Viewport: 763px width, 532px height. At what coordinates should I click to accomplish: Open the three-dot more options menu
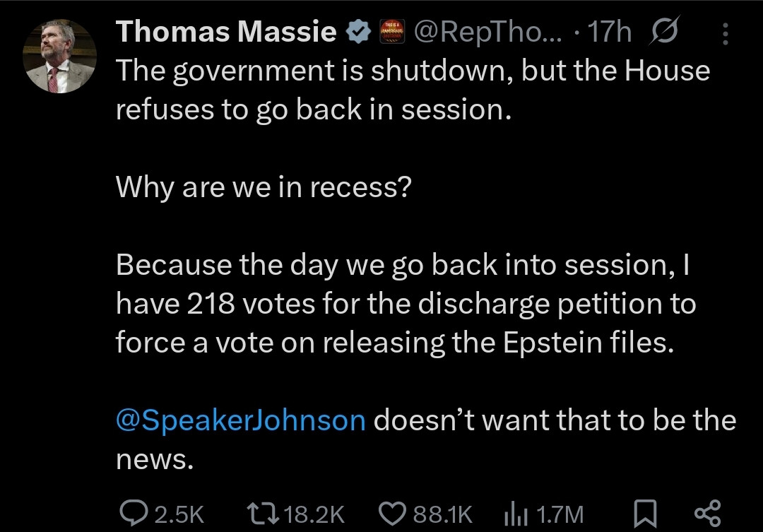(728, 32)
